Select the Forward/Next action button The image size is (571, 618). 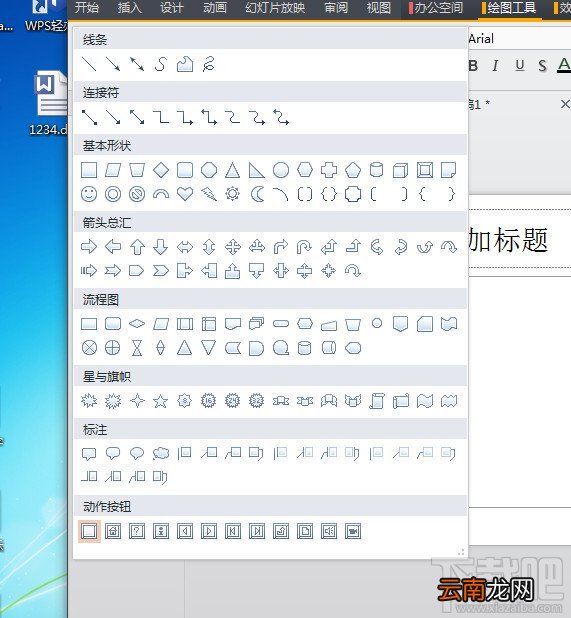point(209,531)
